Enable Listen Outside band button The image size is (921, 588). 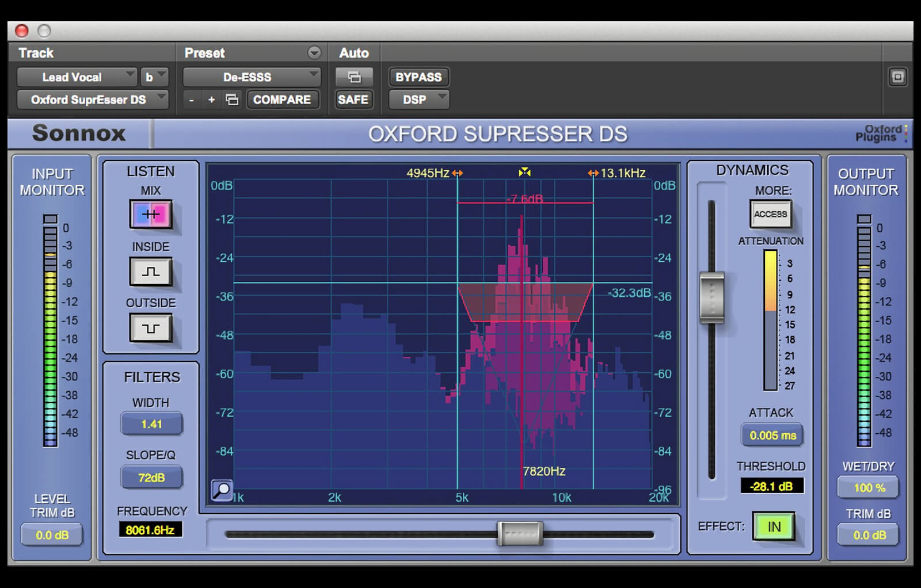151,327
